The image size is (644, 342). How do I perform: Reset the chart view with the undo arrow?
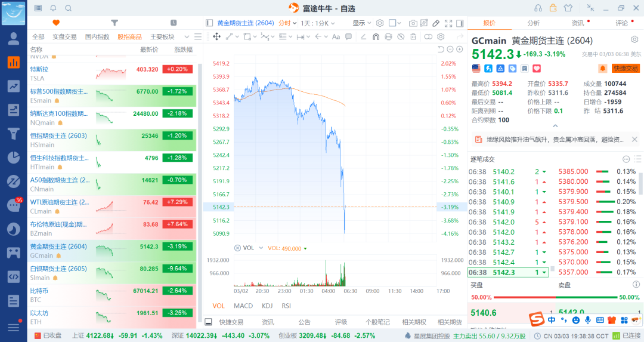point(441,50)
